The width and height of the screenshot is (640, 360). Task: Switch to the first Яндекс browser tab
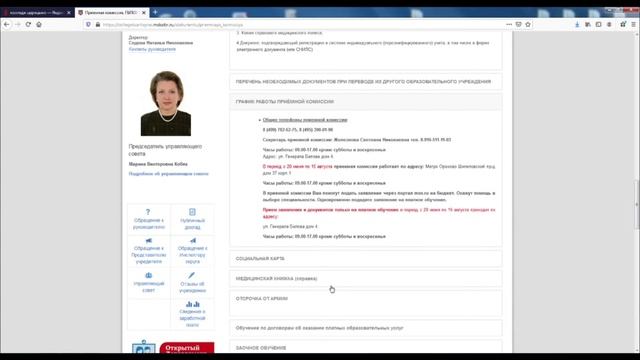coord(37,13)
